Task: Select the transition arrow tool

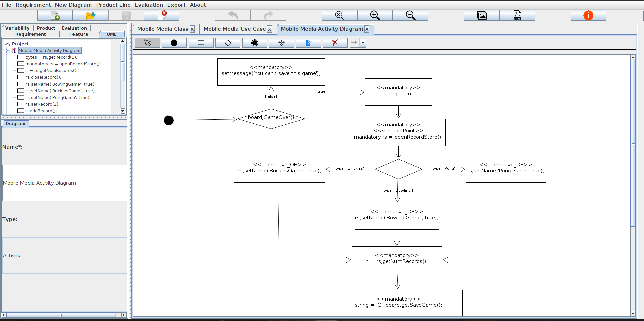Action: (x=354, y=43)
